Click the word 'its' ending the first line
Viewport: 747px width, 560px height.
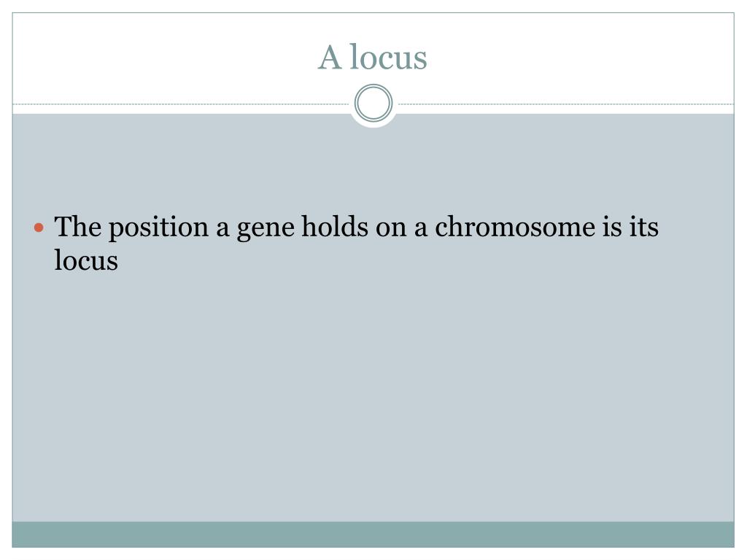(x=644, y=226)
